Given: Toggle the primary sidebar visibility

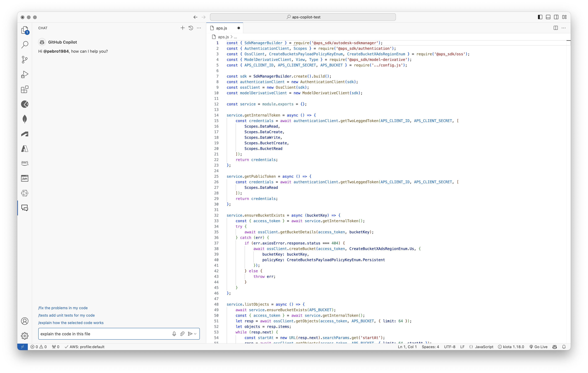Looking at the screenshot, I should 540,17.
